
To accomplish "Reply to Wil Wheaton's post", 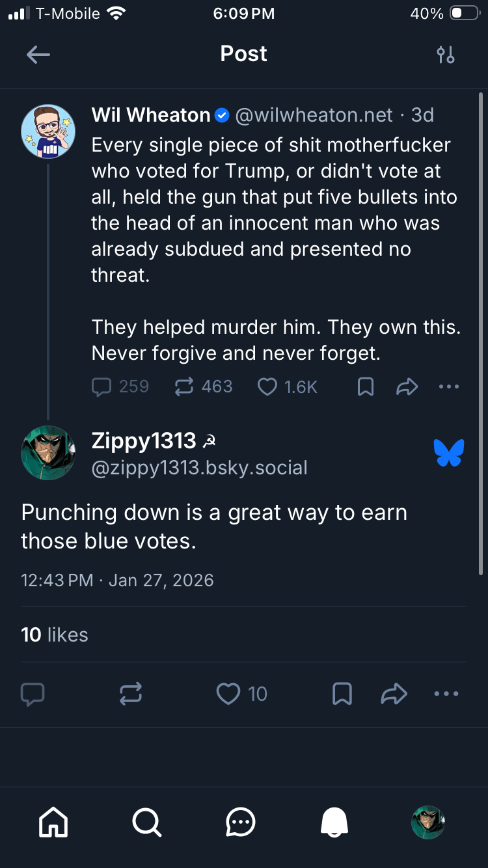I will pos(102,387).
